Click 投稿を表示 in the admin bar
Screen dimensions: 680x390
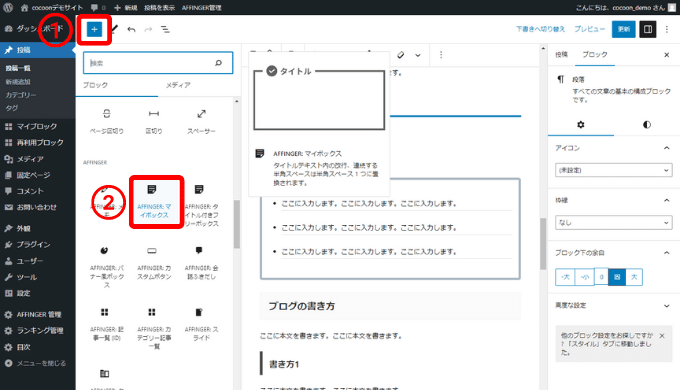[x=160, y=7]
